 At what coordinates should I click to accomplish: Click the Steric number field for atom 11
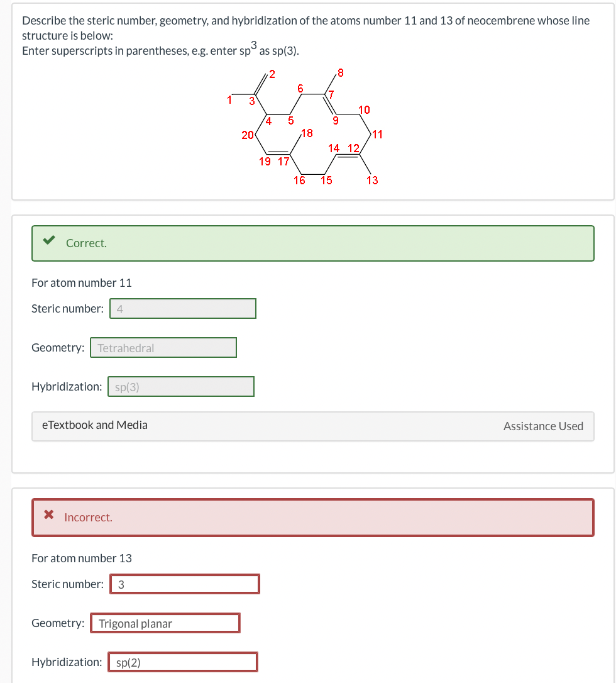tap(183, 308)
